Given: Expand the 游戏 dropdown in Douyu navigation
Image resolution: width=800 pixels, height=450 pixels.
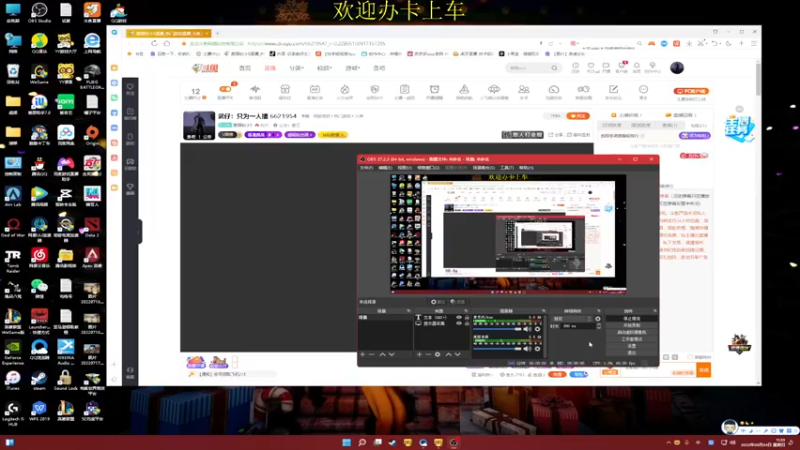Looking at the screenshot, I should coord(352,68).
